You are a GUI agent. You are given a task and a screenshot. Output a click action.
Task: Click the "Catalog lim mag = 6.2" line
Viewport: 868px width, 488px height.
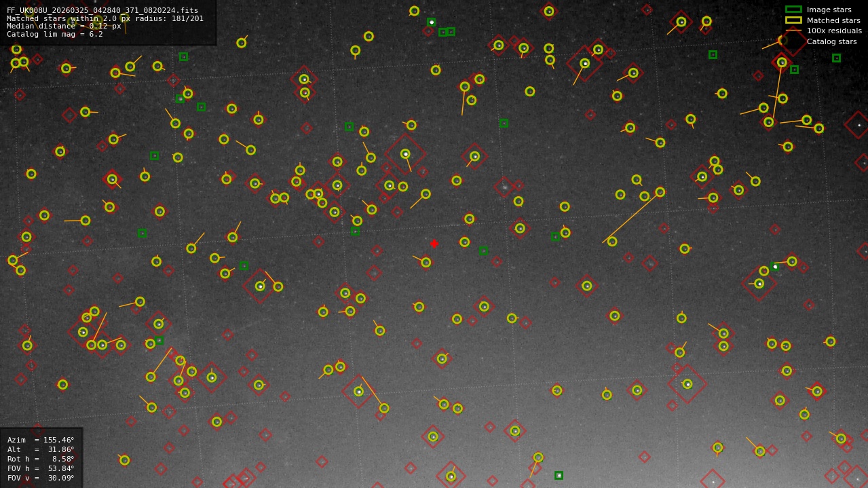(55, 34)
